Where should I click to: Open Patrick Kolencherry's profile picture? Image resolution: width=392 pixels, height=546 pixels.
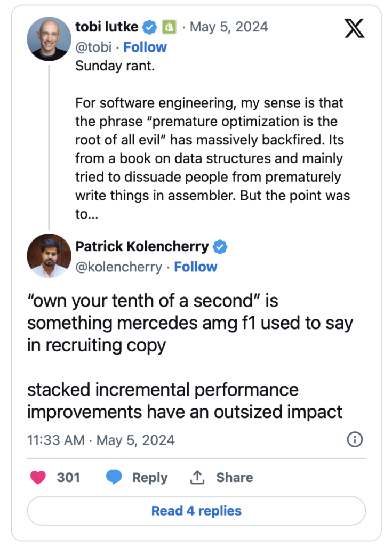click(x=49, y=255)
